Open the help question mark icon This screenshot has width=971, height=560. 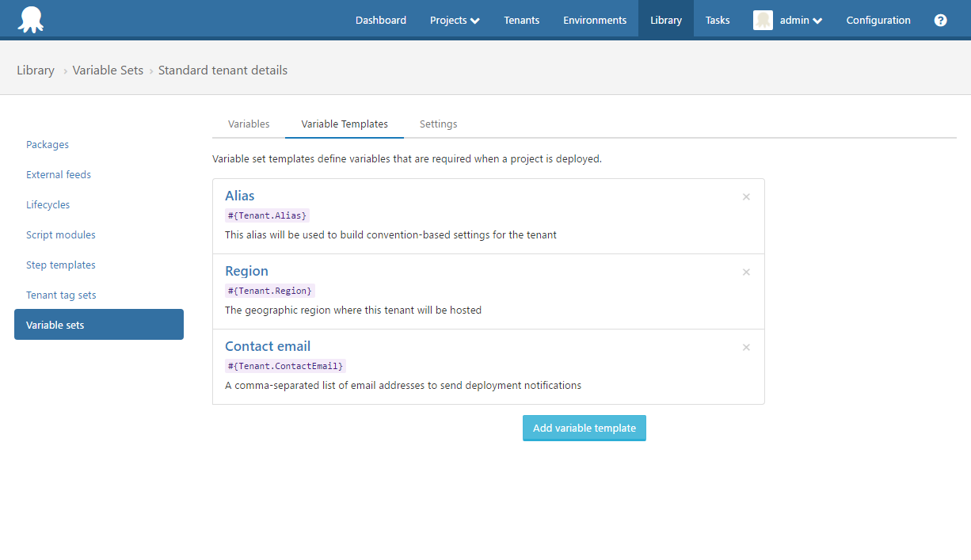point(940,20)
